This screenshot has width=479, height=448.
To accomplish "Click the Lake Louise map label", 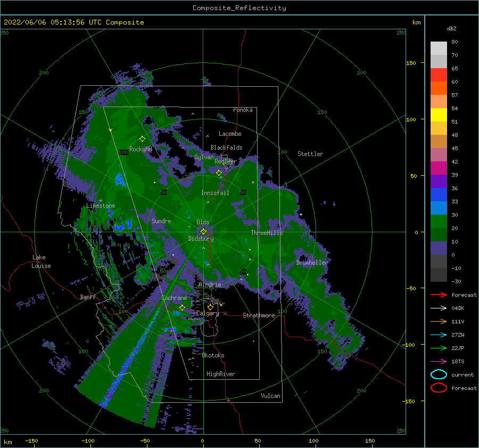I will pos(42,262).
